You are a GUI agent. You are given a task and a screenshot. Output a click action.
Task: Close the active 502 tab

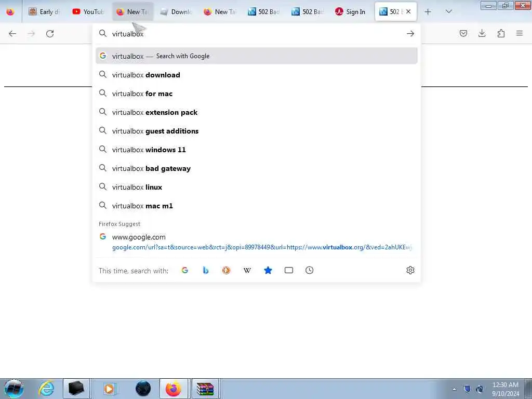click(x=408, y=11)
